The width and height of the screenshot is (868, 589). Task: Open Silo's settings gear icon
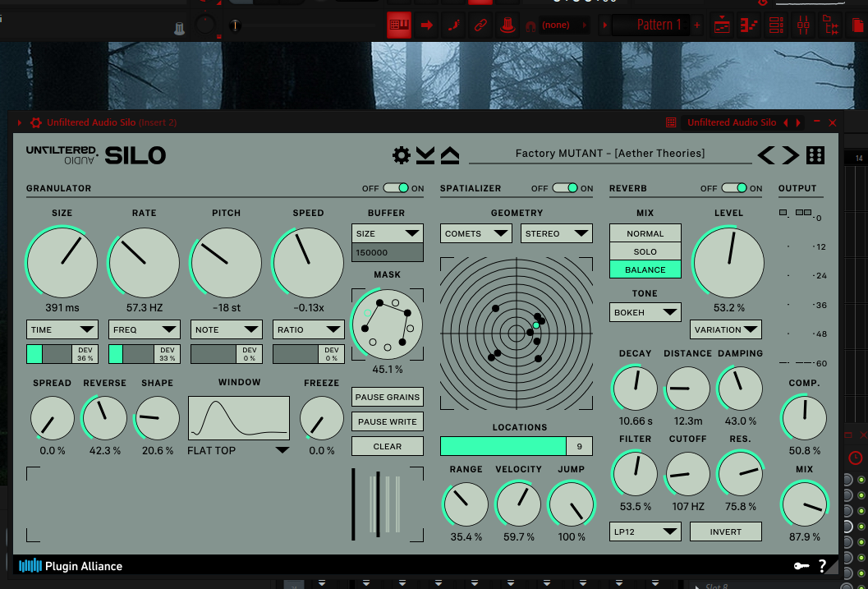click(402, 155)
